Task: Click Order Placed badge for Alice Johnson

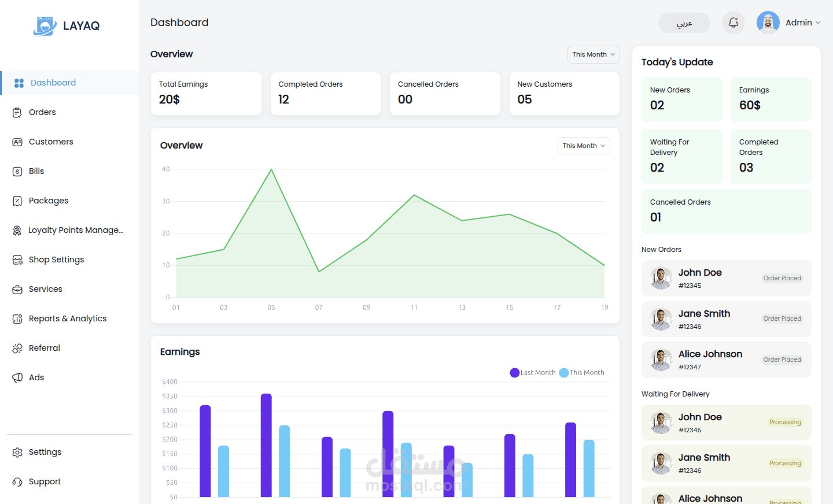Action: pos(782,360)
